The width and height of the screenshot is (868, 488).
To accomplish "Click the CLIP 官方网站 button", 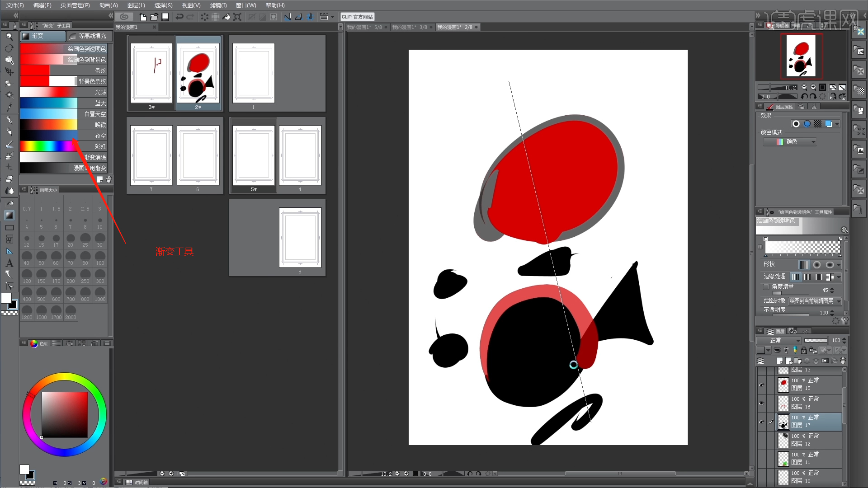I will (357, 17).
